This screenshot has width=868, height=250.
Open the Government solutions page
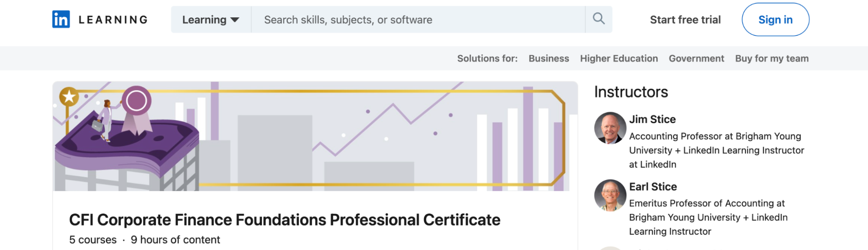point(696,58)
